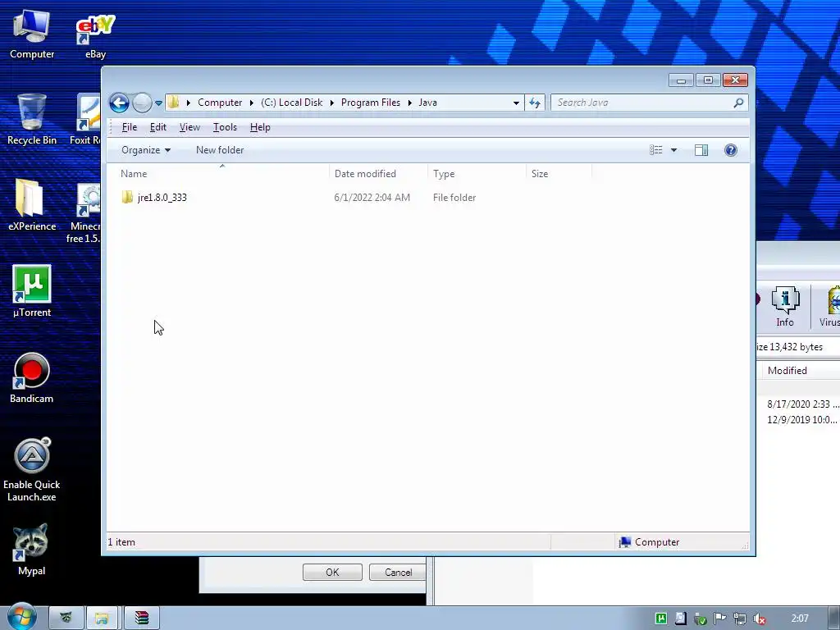The width and height of the screenshot is (840, 630).
Task: Open the Recycle Bin
Action: [32, 119]
